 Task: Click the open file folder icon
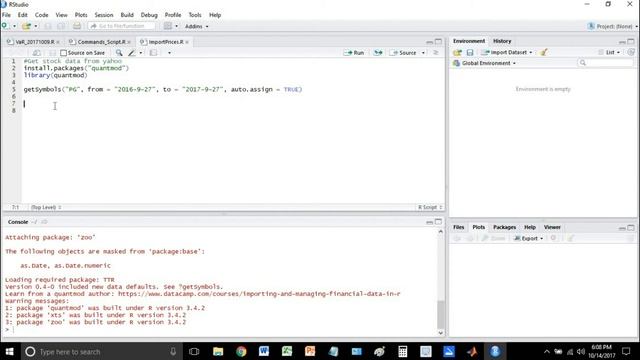click(x=27, y=26)
